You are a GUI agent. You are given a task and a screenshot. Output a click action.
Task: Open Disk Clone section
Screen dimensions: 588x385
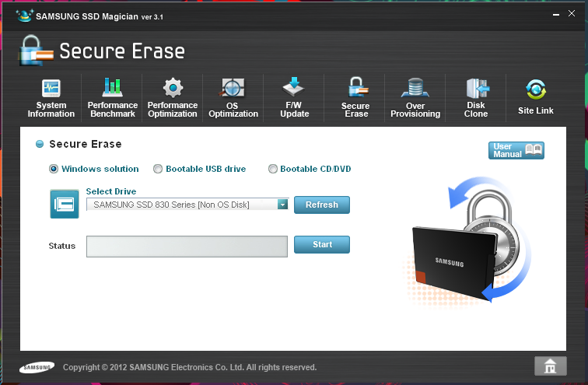pos(476,98)
